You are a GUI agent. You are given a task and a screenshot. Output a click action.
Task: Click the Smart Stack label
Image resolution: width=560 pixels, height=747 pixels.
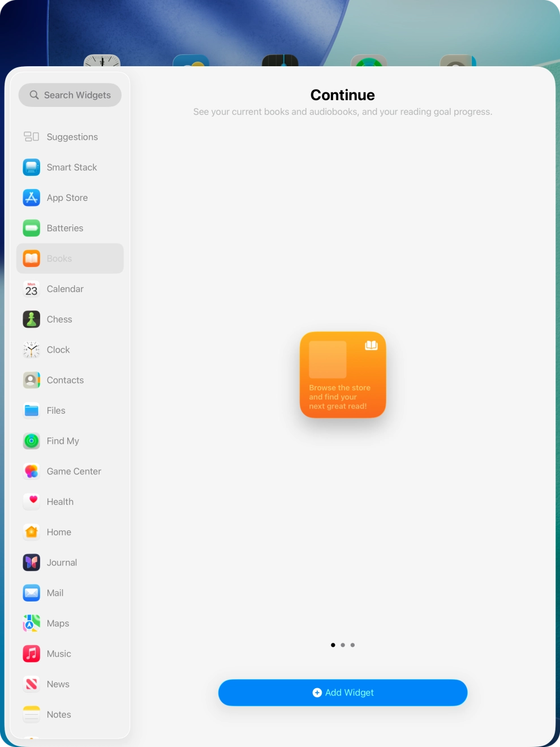tap(72, 168)
